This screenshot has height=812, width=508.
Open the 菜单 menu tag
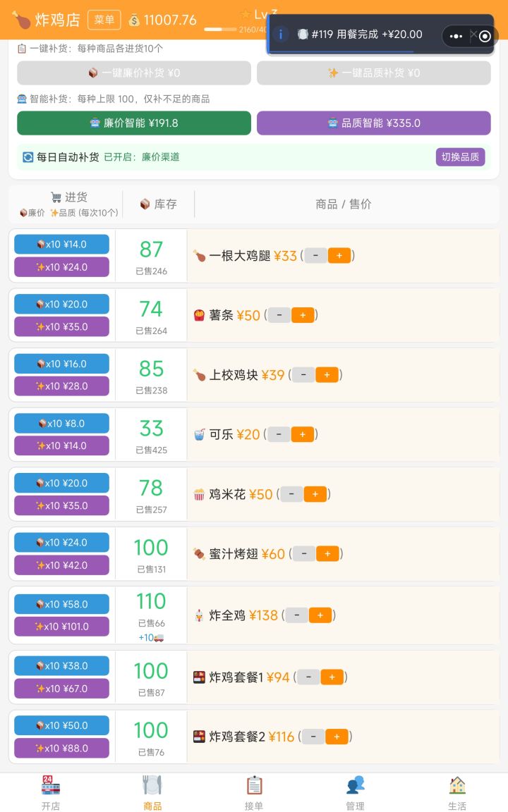coord(104,20)
